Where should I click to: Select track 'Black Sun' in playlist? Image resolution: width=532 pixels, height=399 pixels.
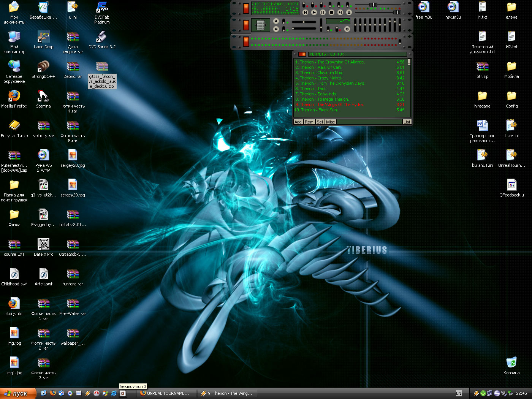[x=350, y=110]
